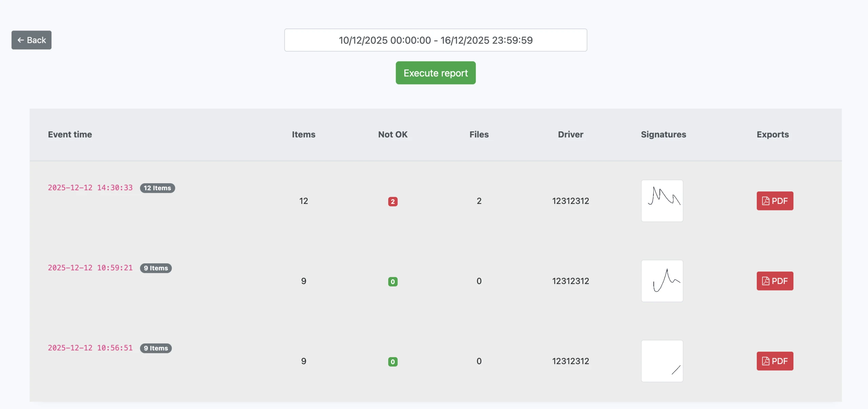Go back using the Back button
This screenshot has width=868, height=409.
click(x=32, y=40)
